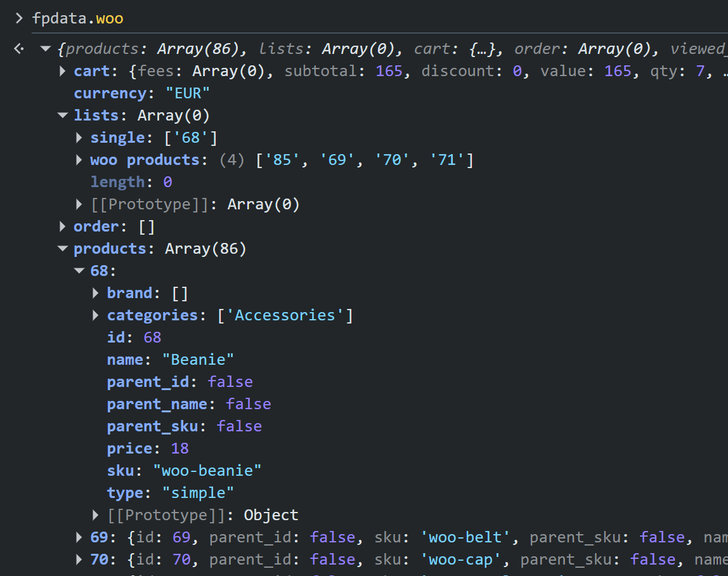728x576 pixels.
Task: Click the console prompt chevron icon
Action: [x=18, y=18]
